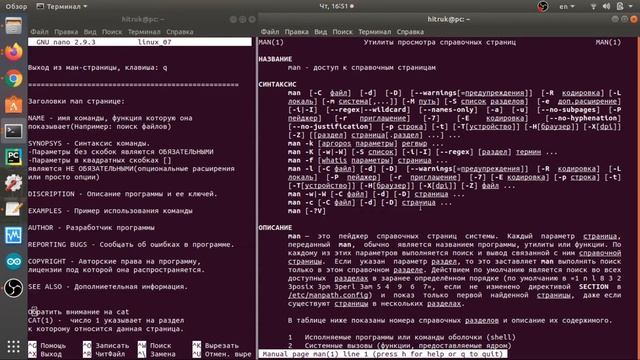The image size is (640, 360).
Task: Launch Firefox from the dock
Action: pos(13,52)
